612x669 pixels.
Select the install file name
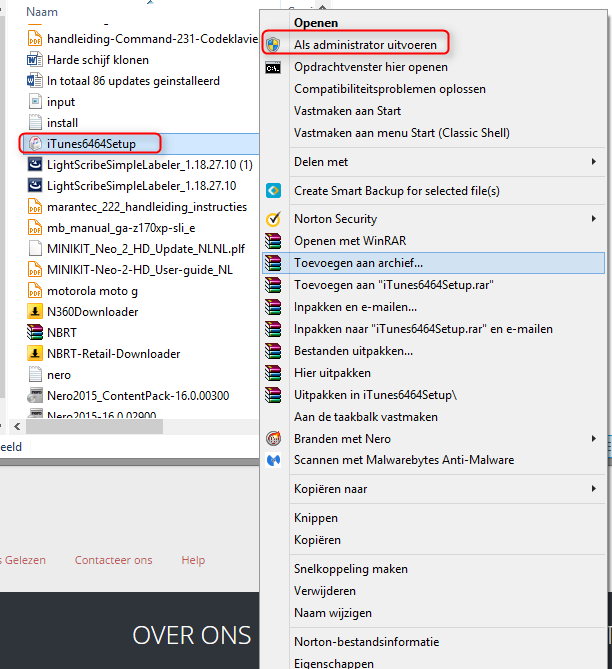pos(62,122)
